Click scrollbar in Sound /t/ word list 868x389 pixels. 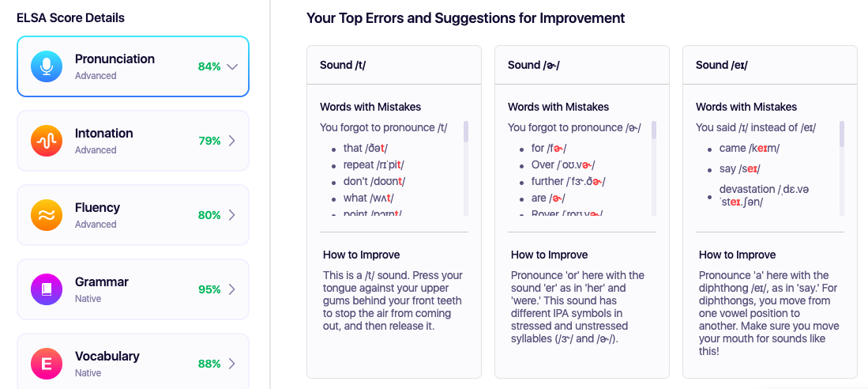[x=466, y=132]
